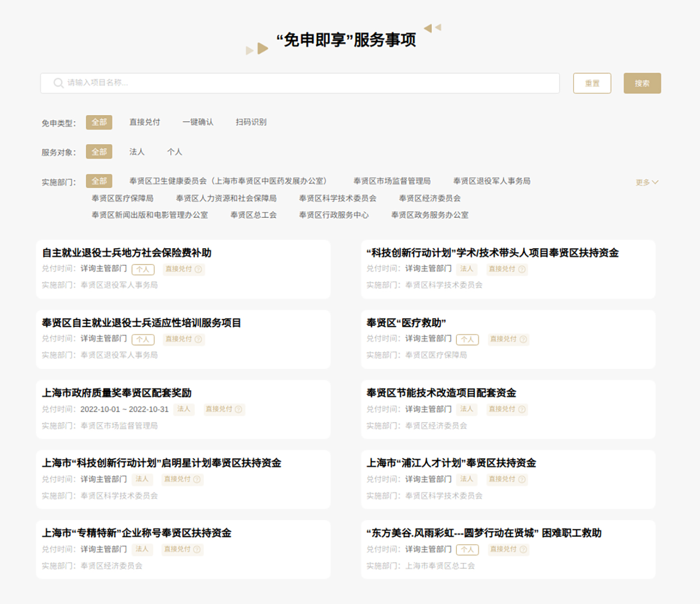Click 法人 tag in 学术/技术带头人项目 card
The width and height of the screenshot is (700, 604).
(x=466, y=269)
